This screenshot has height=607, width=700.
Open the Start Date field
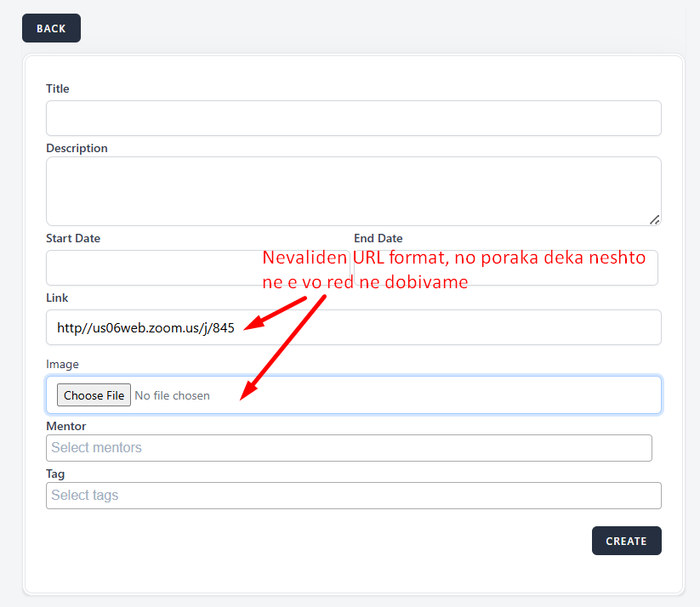pyautogui.click(x=153, y=269)
